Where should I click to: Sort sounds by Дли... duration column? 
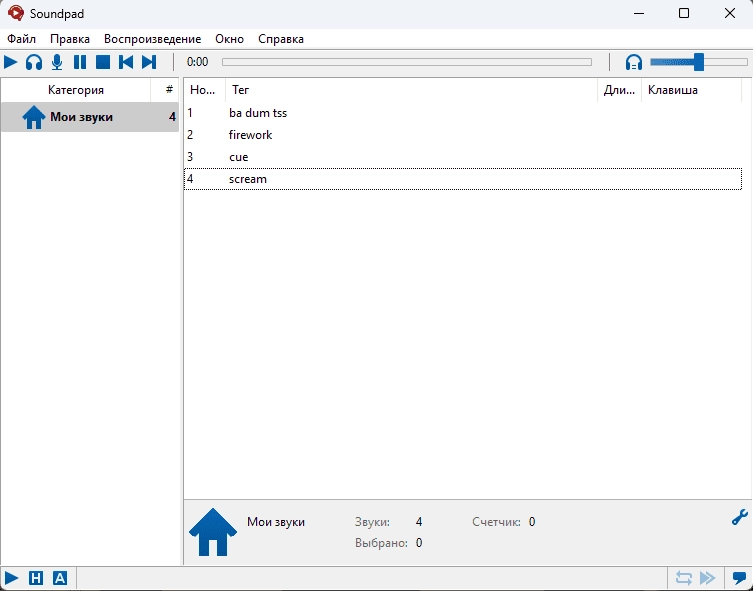click(619, 90)
